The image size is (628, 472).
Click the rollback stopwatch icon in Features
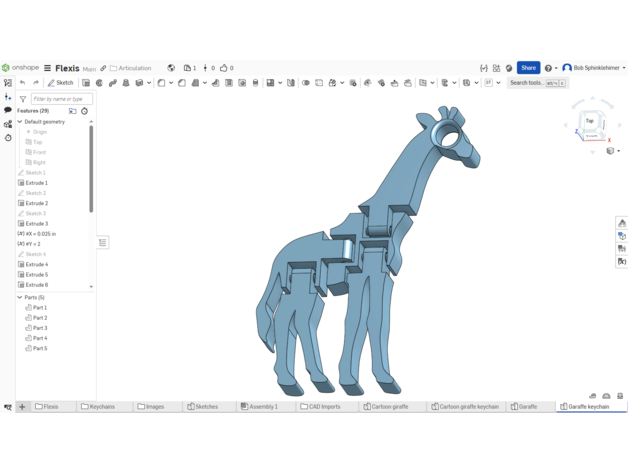coord(84,111)
